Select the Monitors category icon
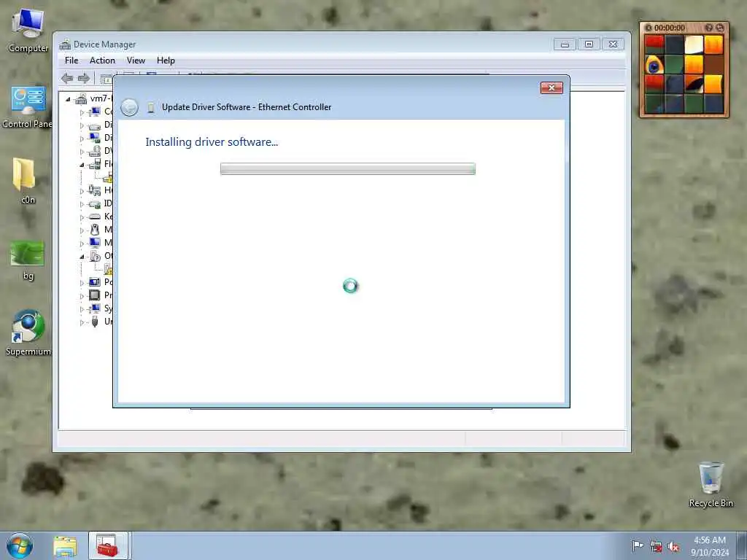Screen dimensions: 747x560 tap(95, 243)
